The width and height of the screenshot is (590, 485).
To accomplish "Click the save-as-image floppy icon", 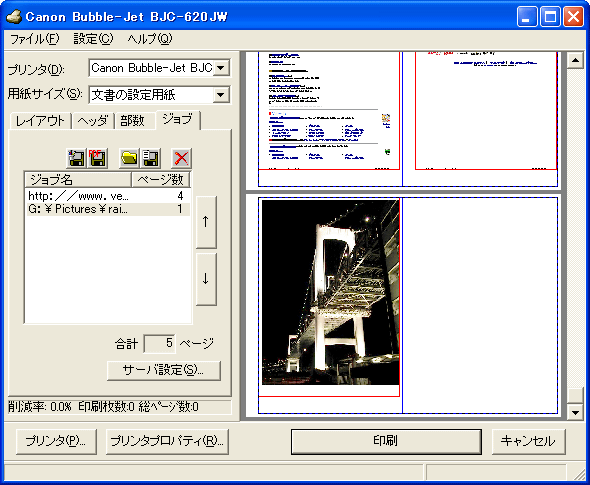I will pos(77,158).
